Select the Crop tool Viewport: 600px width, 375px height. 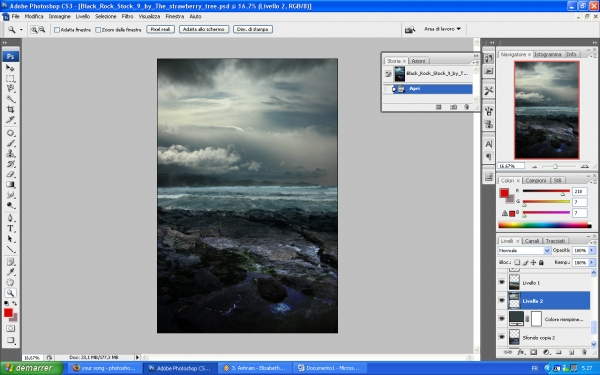[10, 109]
